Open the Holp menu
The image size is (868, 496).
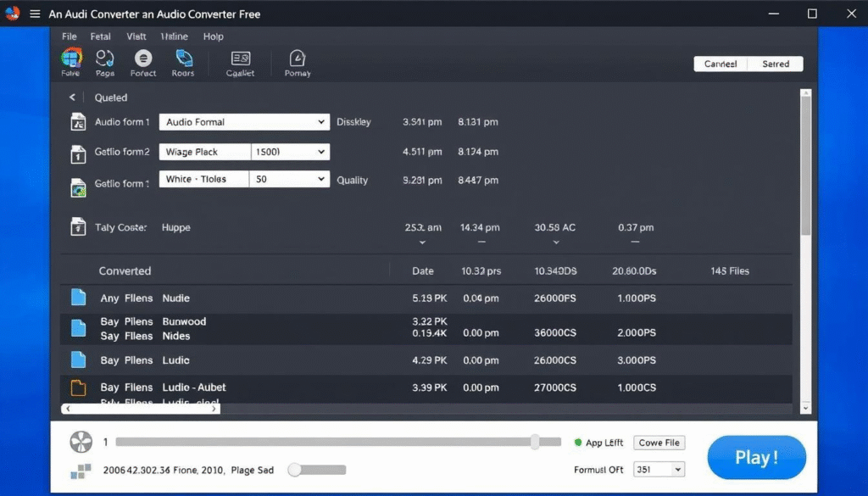(x=214, y=36)
